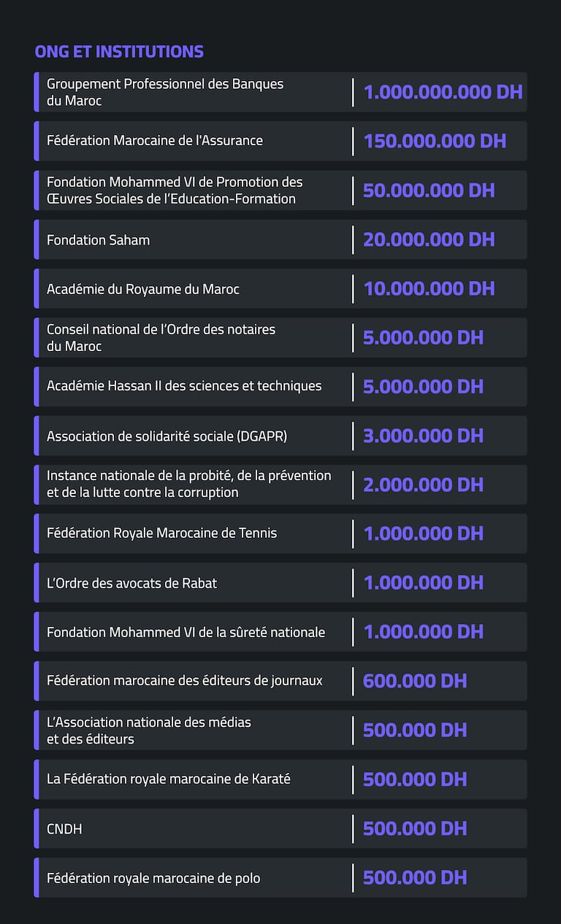Select Académie Hassan II des sciences et techniques
The image size is (561, 924).
click(x=184, y=386)
